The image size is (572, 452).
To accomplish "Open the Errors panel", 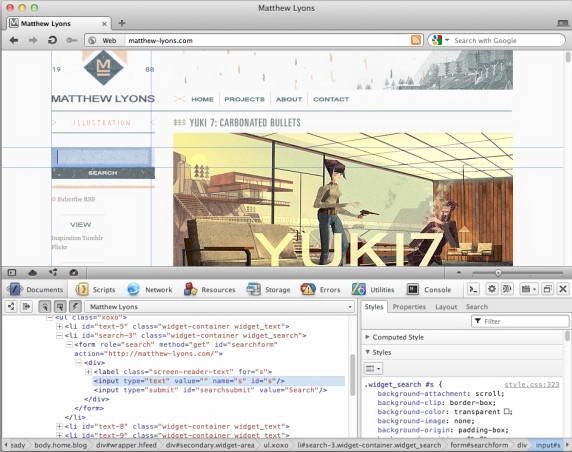I will 320,290.
